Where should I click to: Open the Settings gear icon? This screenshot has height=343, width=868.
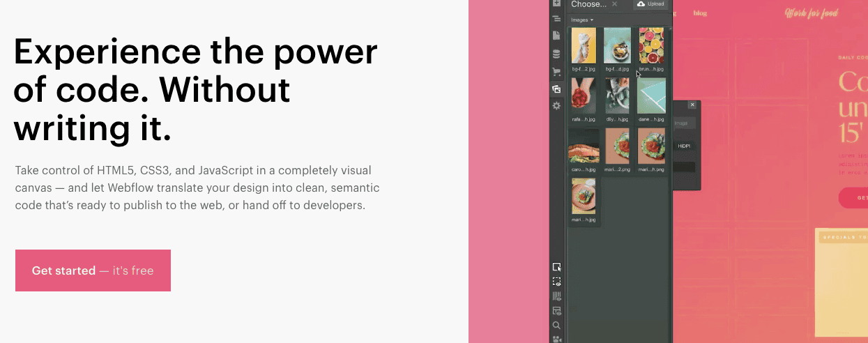tap(556, 106)
